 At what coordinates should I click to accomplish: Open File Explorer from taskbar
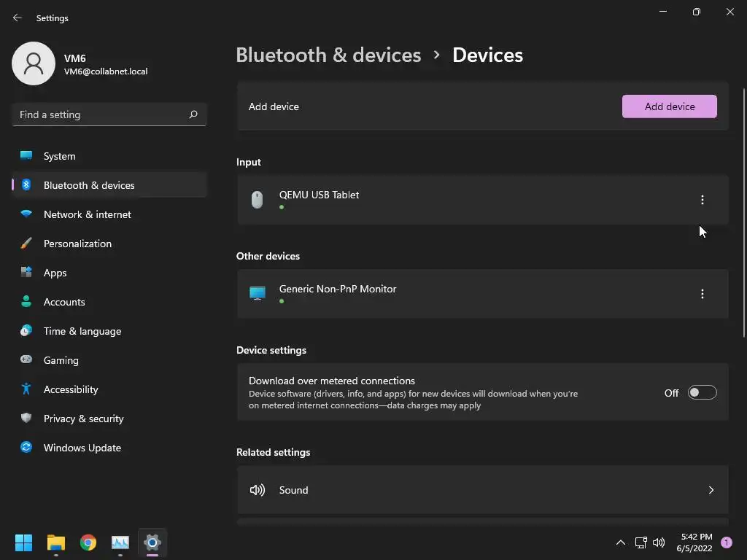tap(56, 542)
